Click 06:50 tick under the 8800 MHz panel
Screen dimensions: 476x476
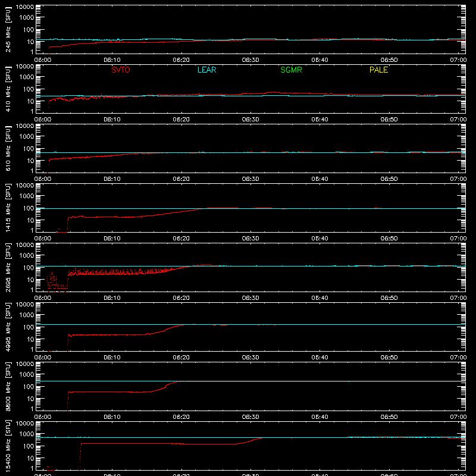coord(389,417)
